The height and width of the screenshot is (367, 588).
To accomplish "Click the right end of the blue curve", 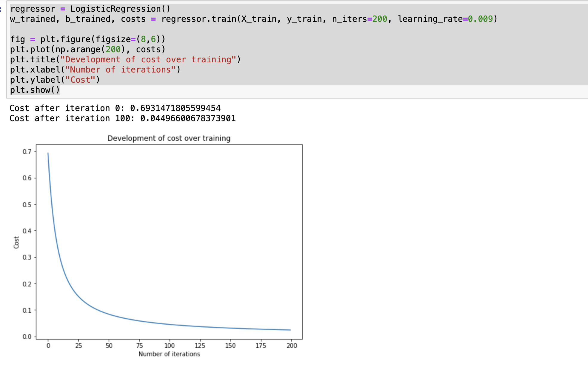I will click(x=290, y=330).
